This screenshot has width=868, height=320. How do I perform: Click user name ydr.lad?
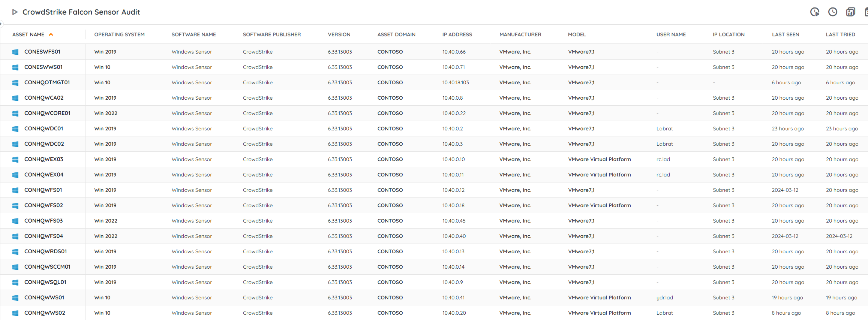tap(664, 298)
